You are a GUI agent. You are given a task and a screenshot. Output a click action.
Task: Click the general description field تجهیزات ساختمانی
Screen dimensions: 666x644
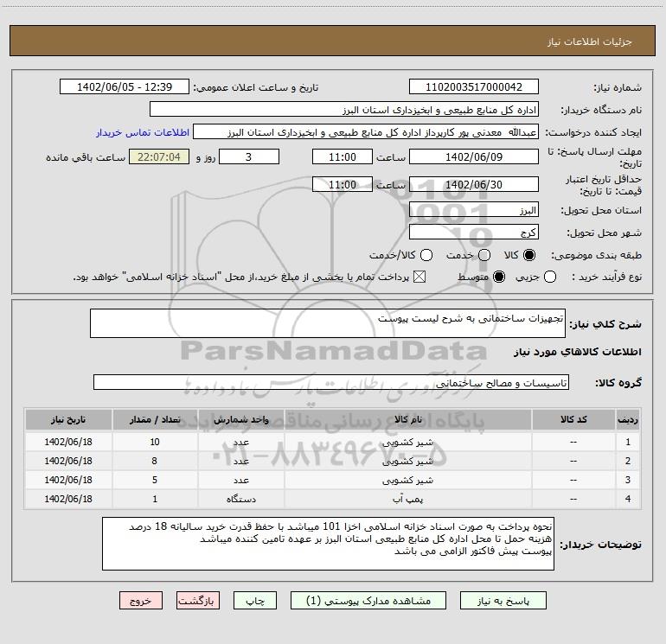[328, 323]
